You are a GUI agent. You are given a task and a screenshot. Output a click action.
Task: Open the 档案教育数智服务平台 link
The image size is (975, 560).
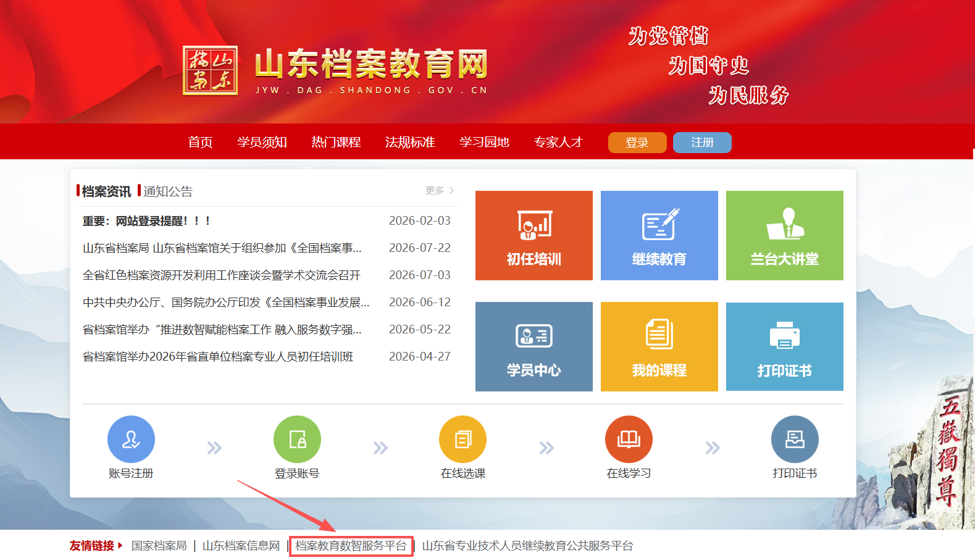pyautogui.click(x=351, y=546)
